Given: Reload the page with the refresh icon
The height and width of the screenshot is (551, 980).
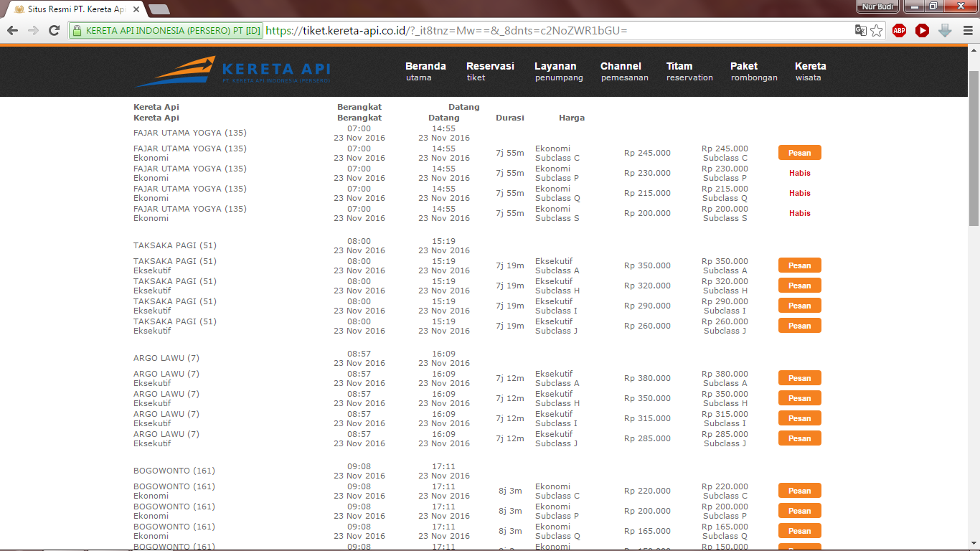Looking at the screenshot, I should click(x=54, y=30).
